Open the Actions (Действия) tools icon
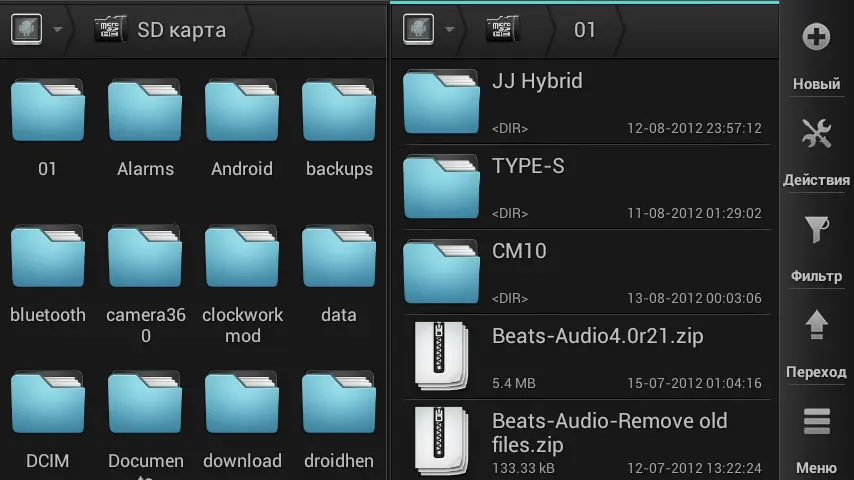The height and width of the screenshot is (480, 854). pos(816,134)
